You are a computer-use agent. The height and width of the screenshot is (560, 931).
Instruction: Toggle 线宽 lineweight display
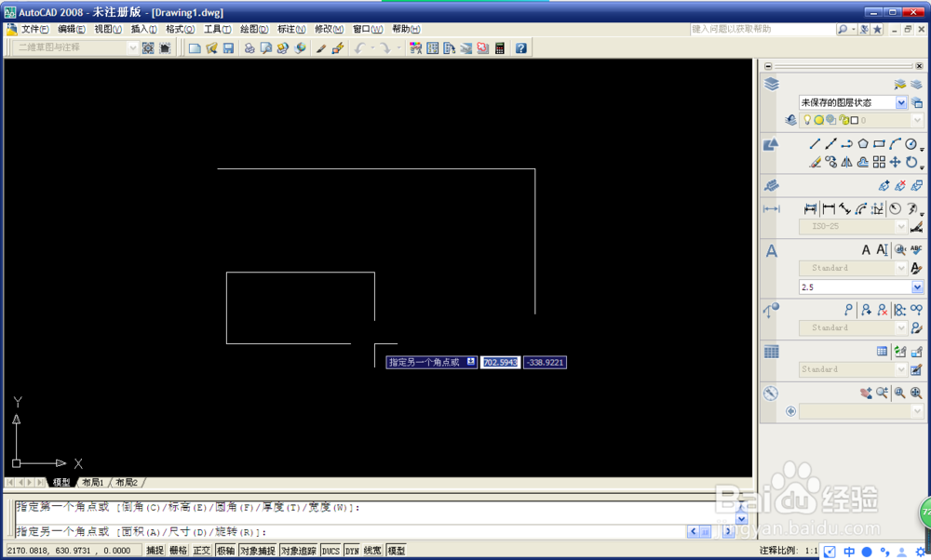[372, 551]
